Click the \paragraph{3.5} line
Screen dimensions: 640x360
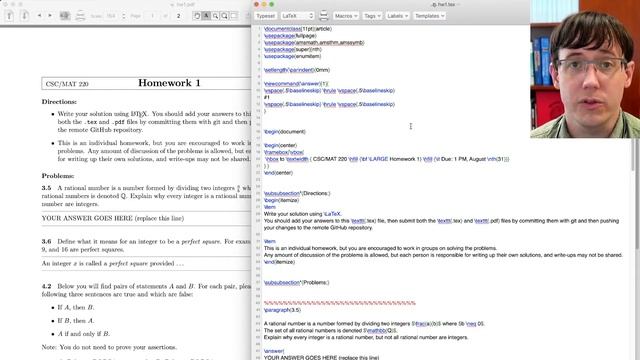click(x=282, y=310)
